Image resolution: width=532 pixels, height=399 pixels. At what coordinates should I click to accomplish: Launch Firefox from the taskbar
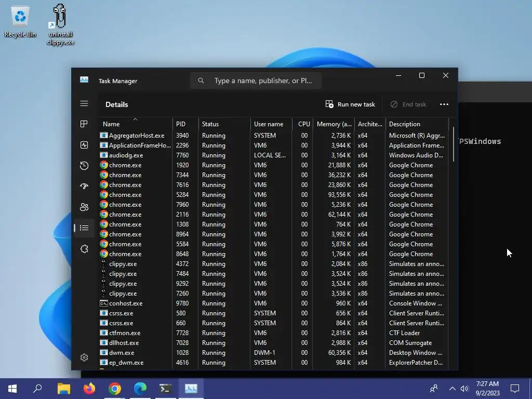click(89, 389)
